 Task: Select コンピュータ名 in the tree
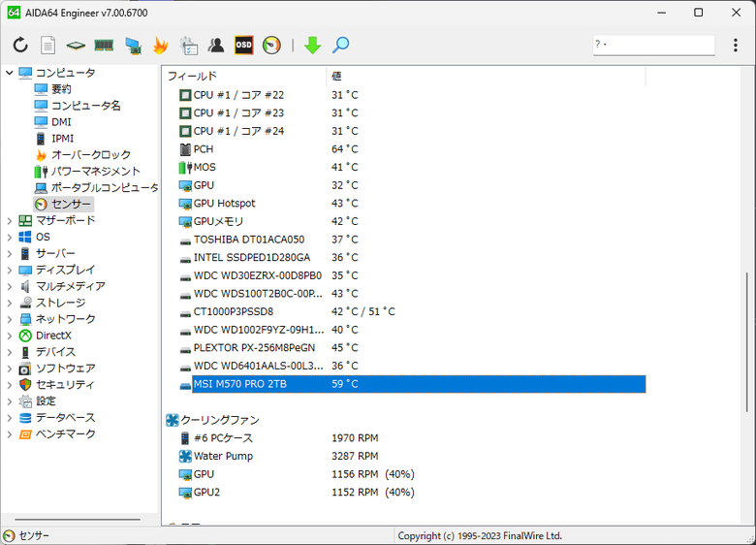click(x=86, y=106)
